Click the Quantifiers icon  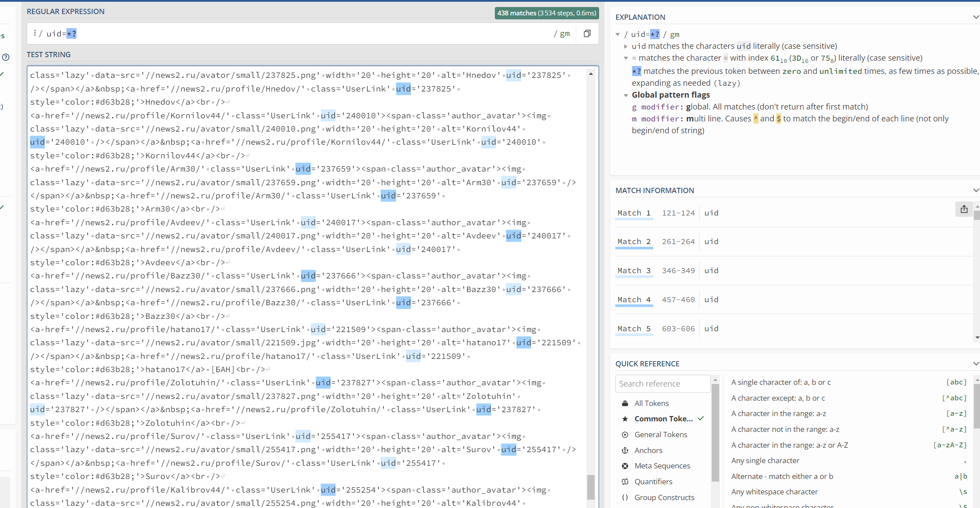(625, 482)
